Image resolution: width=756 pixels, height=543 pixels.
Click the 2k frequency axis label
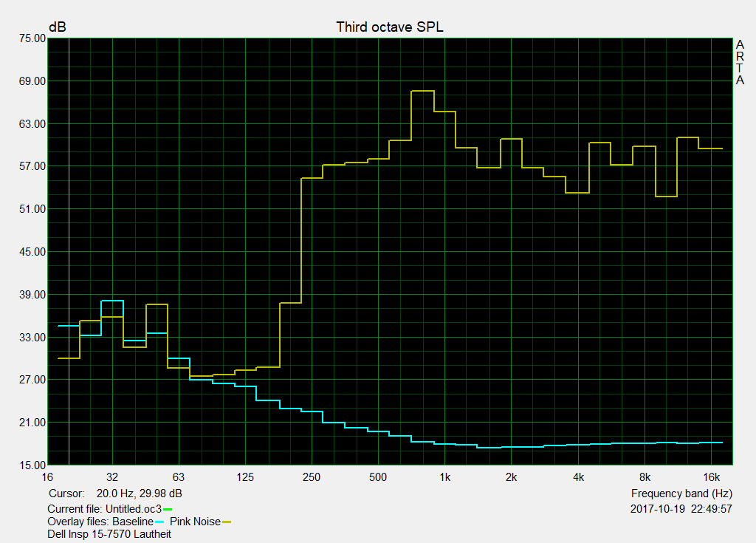(511, 477)
